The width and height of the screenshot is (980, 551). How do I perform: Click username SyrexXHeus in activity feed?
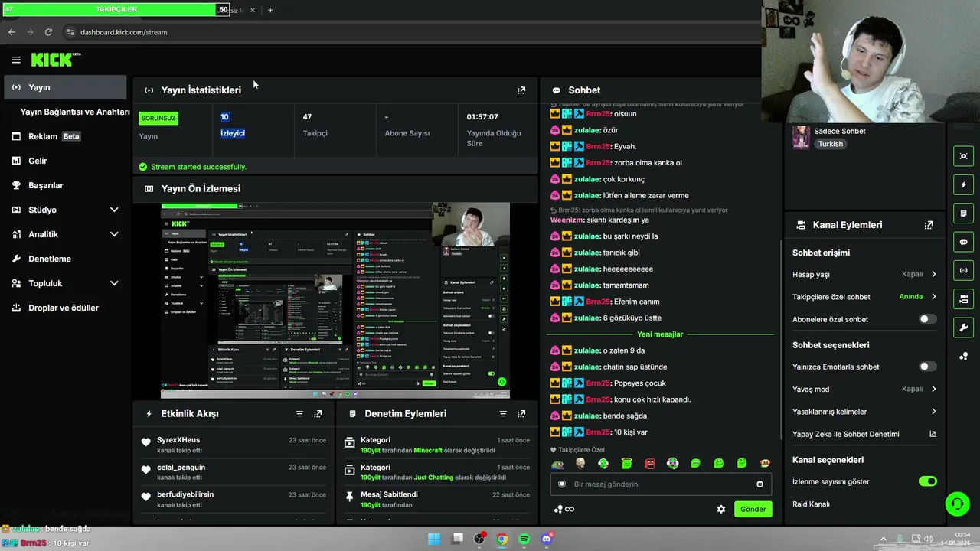pos(178,440)
